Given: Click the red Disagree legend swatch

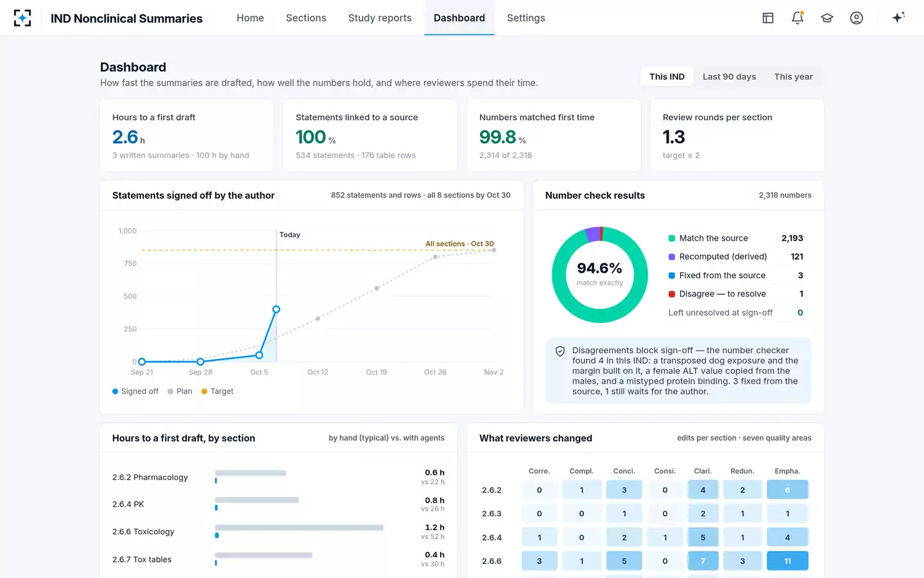Looking at the screenshot, I should click(672, 294).
